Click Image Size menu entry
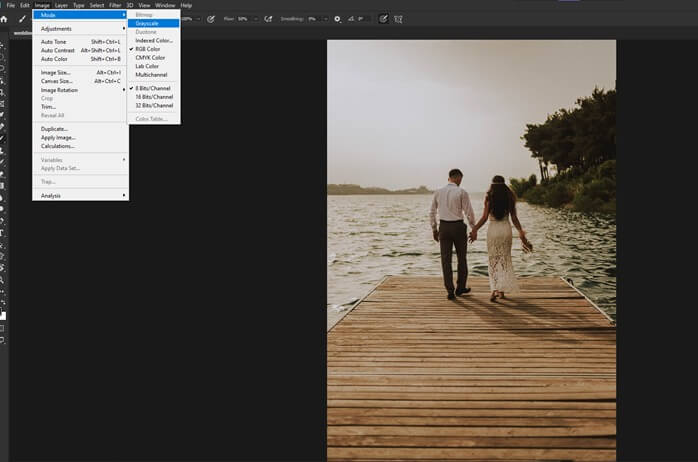This screenshot has height=462, width=698. (x=56, y=73)
